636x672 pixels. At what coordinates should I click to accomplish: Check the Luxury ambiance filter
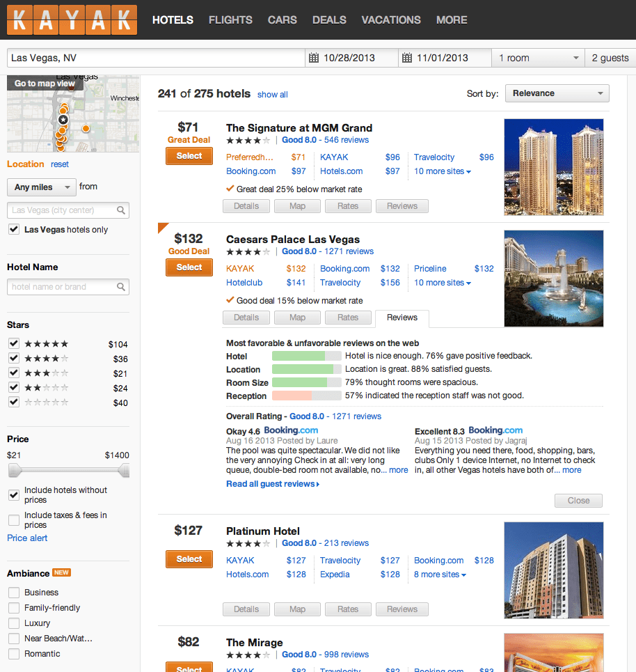(14, 623)
